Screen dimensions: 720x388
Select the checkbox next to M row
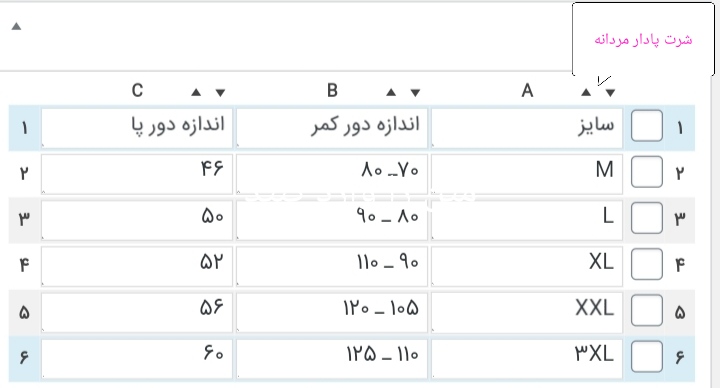point(647,172)
